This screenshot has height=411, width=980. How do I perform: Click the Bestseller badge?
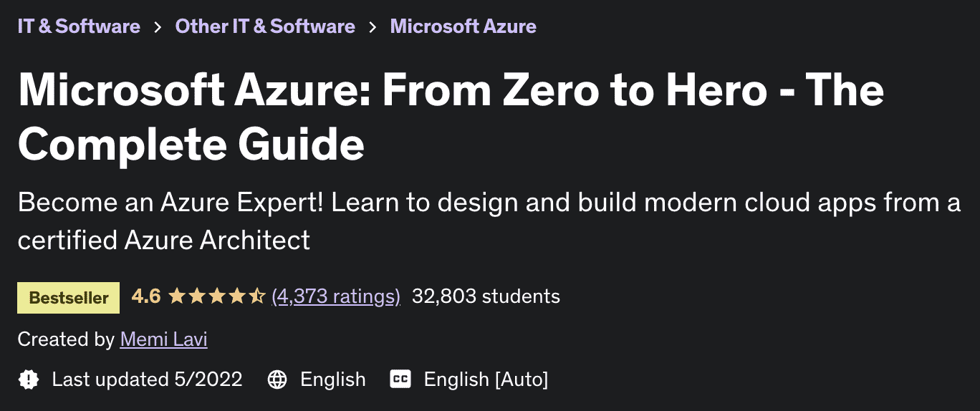click(x=69, y=297)
